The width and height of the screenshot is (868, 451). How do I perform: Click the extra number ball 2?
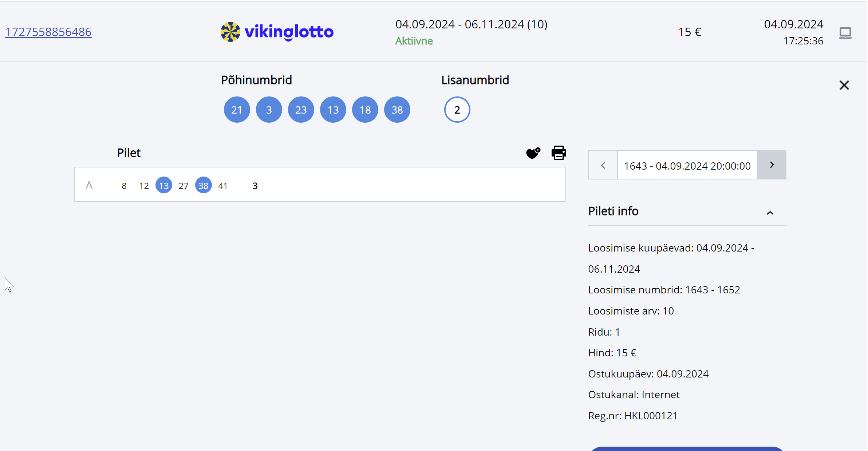pyautogui.click(x=457, y=110)
